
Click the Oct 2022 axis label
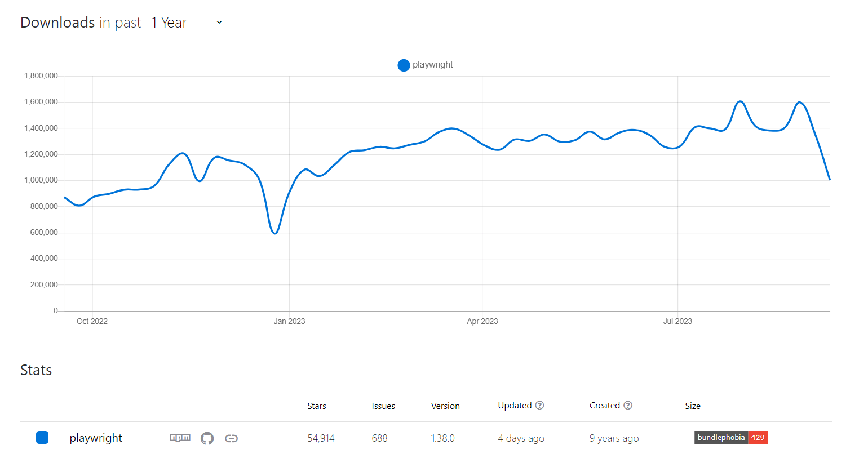92,321
